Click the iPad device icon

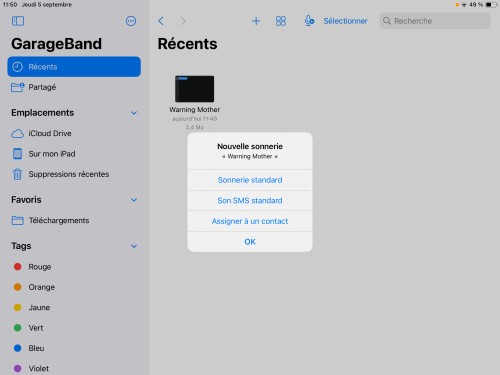click(x=17, y=154)
